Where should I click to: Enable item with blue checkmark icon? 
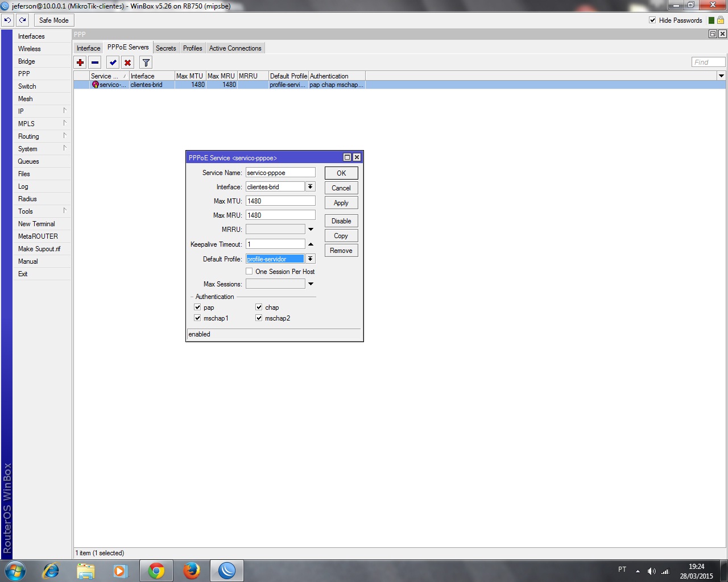pos(113,63)
